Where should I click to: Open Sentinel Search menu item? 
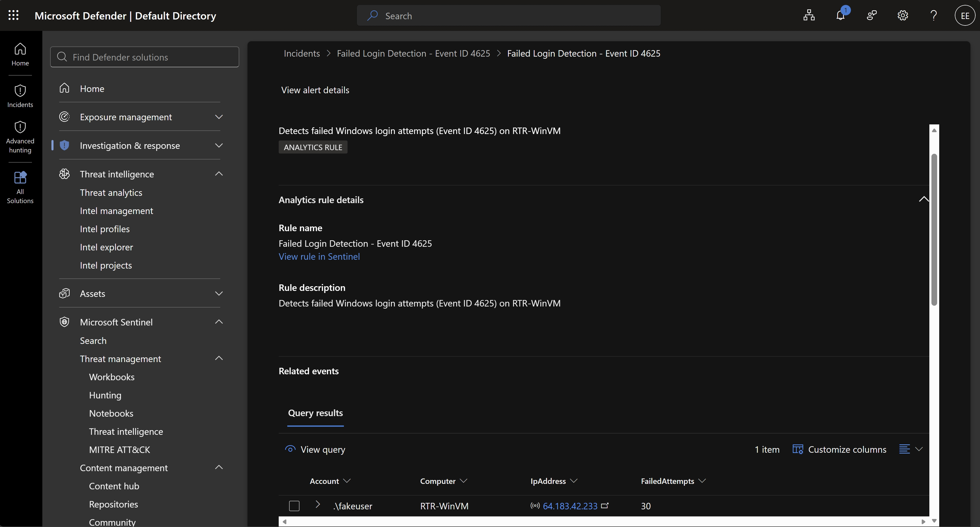[93, 341]
